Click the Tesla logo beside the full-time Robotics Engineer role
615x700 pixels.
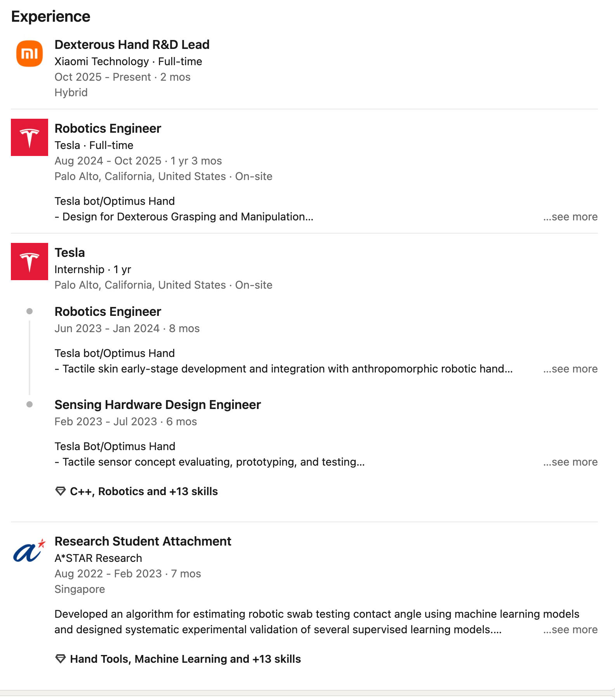(x=30, y=137)
